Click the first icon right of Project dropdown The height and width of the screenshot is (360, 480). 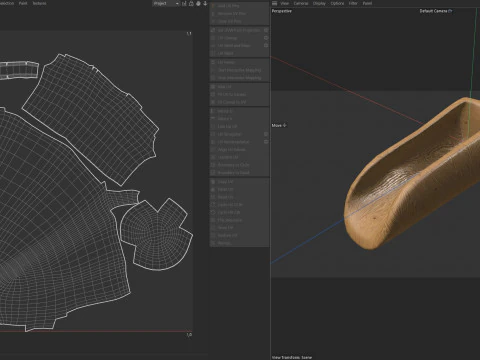pos(184,3)
